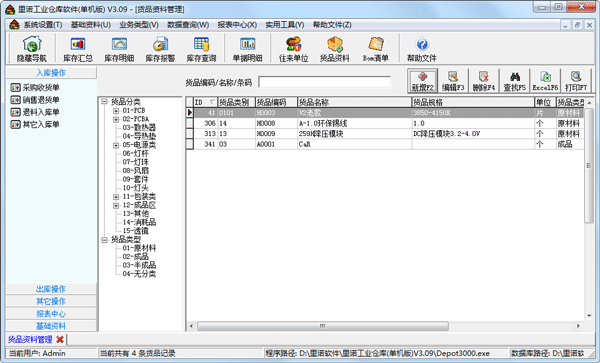Open 基础资料(U) menu
600x363 pixels.
tap(91, 25)
